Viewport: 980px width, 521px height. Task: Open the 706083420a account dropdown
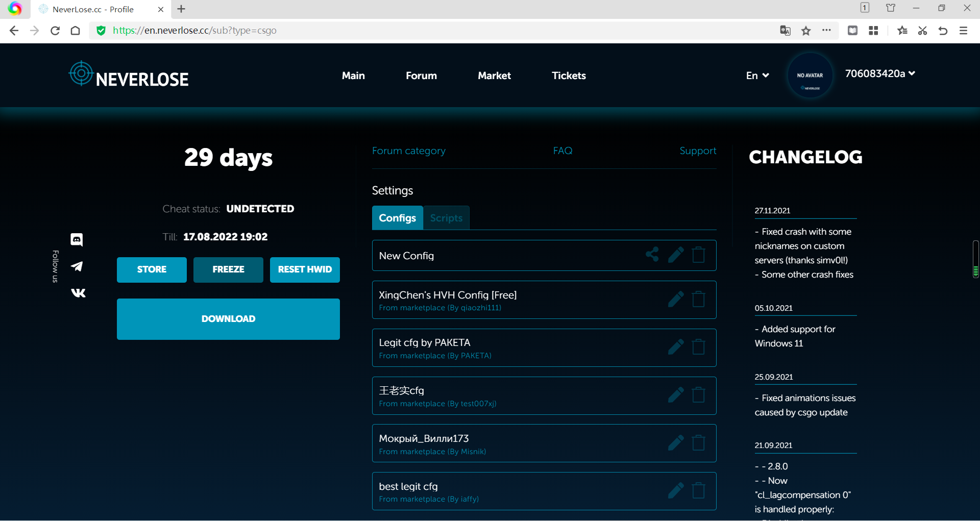click(x=880, y=74)
